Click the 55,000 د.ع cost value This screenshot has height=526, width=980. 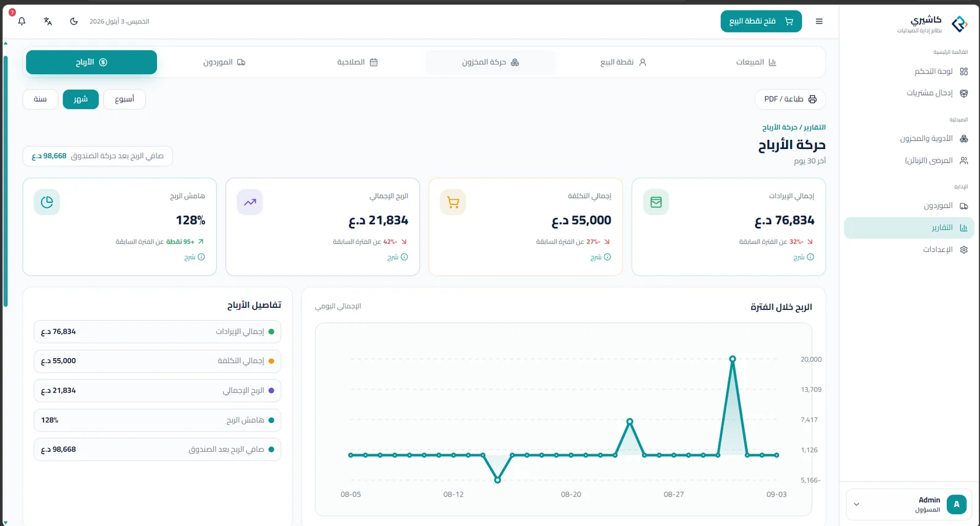[581, 221]
